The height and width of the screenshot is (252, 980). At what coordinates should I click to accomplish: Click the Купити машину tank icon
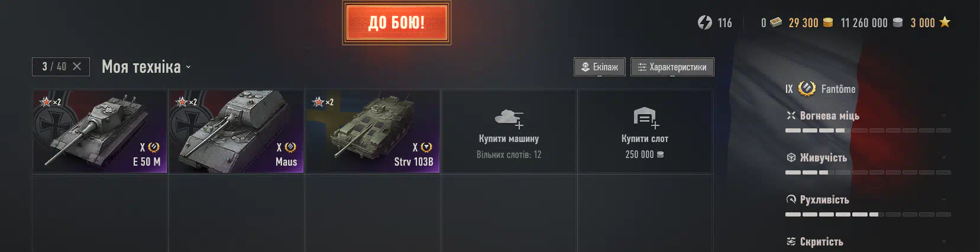[x=509, y=118]
